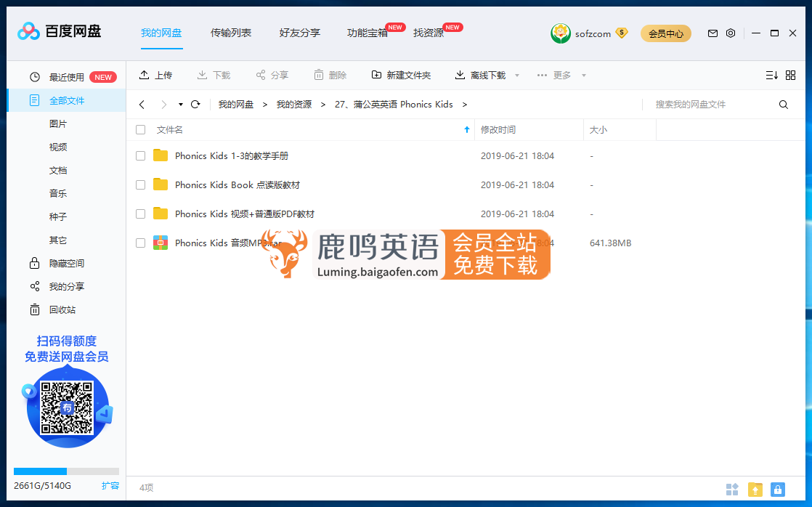
Task: Check Phonics Kids 1-3的教学手册 checkbox
Action: (x=140, y=156)
